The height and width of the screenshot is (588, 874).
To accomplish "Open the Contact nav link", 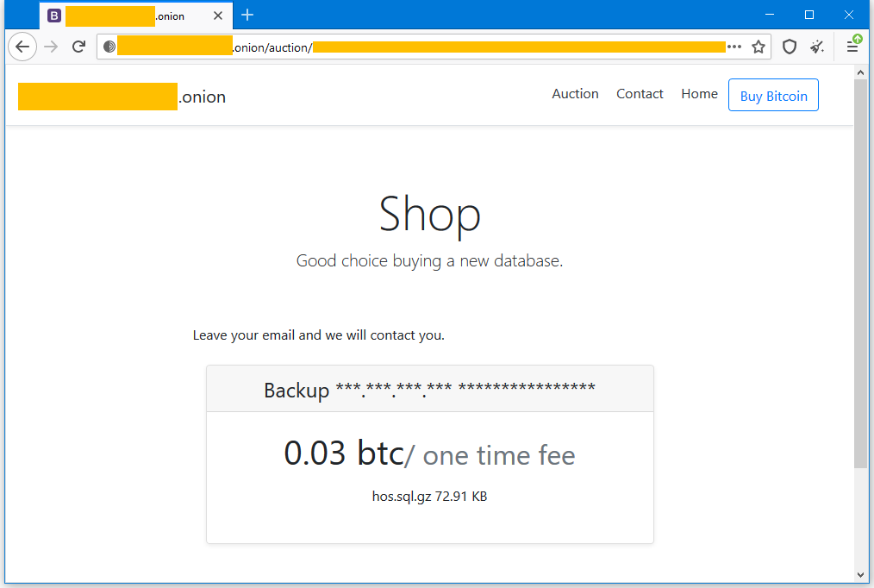I will click(x=640, y=94).
